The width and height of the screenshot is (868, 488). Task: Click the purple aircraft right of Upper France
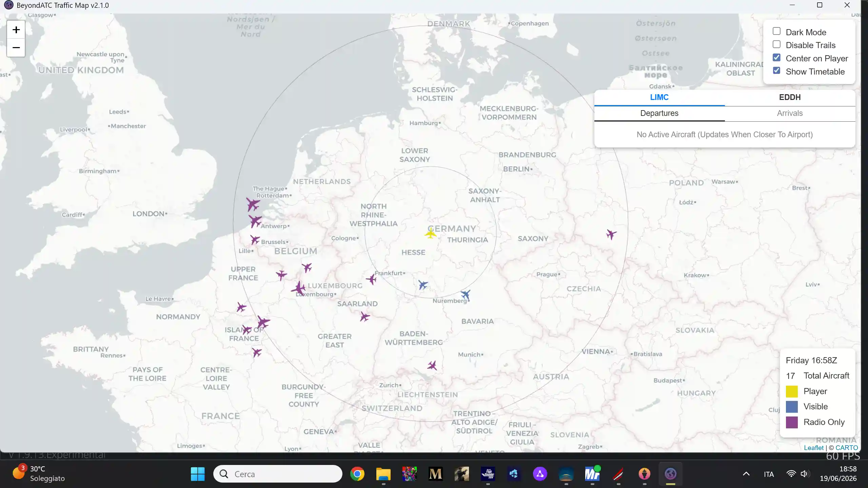pos(281,274)
